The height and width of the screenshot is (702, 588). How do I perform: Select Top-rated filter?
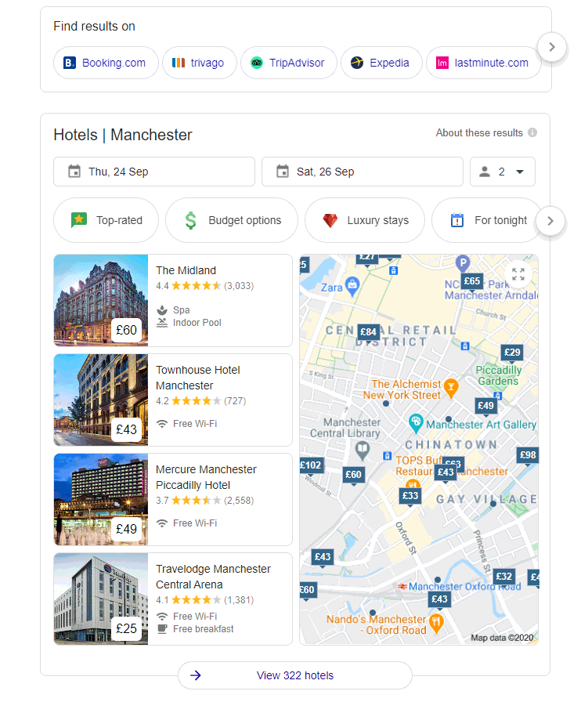pyautogui.click(x=106, y=220)
